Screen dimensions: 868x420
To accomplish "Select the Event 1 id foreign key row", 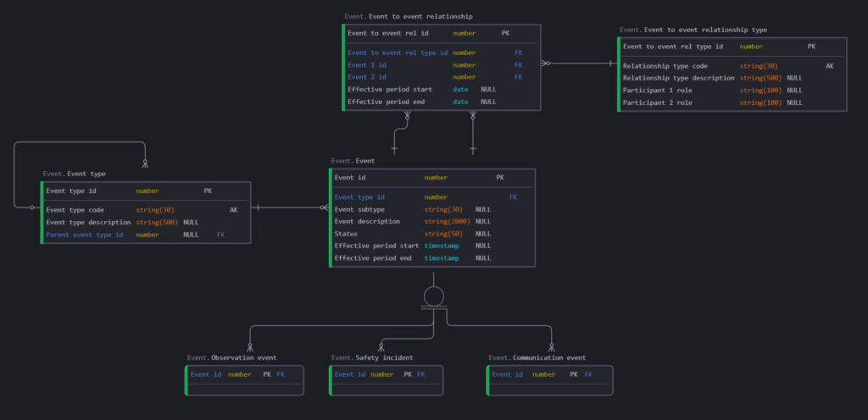I will (x=367, y=64).
